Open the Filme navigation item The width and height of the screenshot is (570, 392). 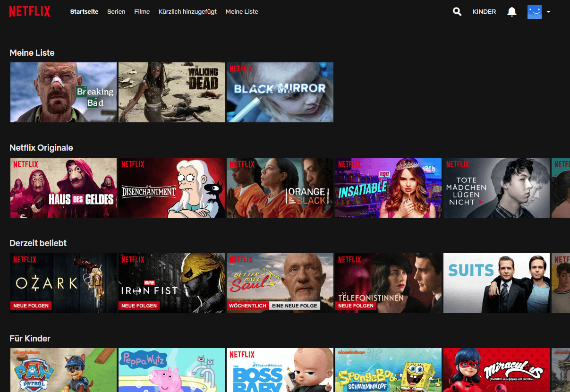coord(142,12)
